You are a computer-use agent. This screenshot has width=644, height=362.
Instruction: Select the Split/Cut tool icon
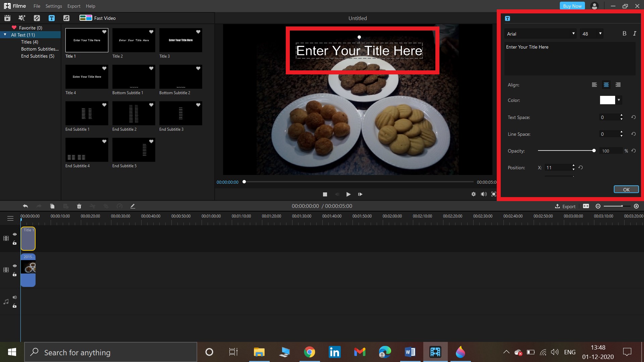[93, 206]
